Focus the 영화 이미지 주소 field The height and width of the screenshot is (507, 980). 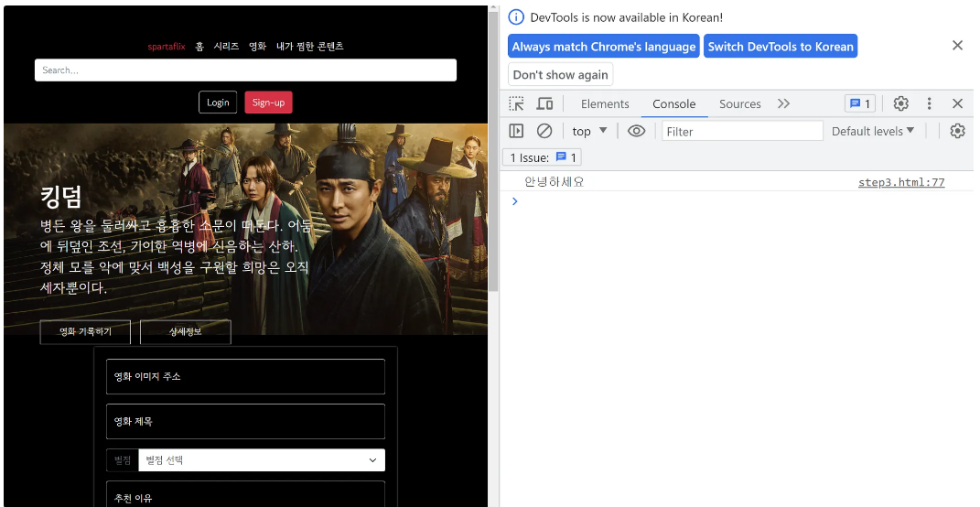[245, 376]
